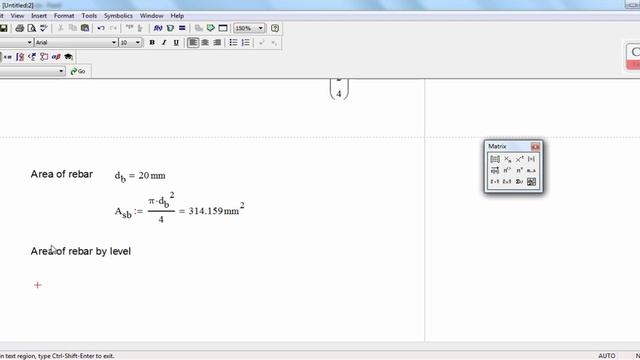640x360 pixels.
Task: Redo the undone action
Action: [113, 28]
